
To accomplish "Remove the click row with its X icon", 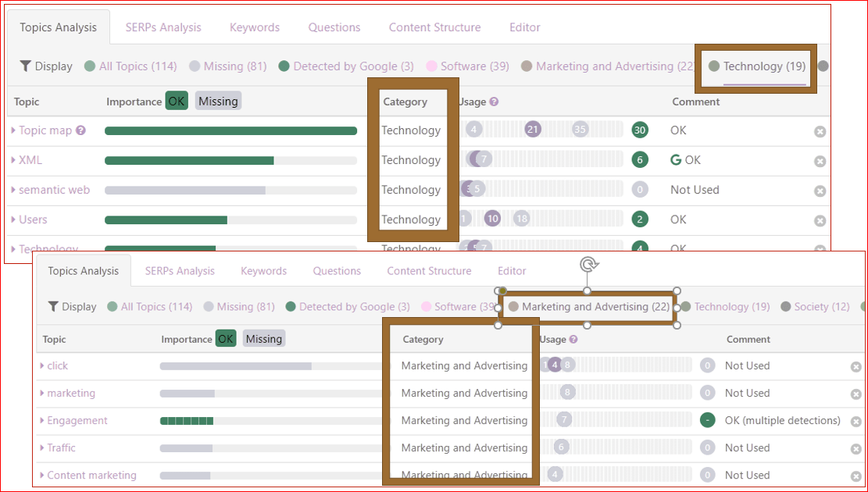I will (x=855, y=367).
